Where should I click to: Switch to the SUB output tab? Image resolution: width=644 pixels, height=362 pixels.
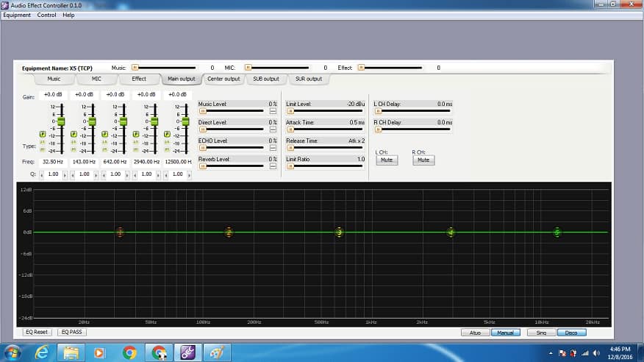tap(266, 79)
